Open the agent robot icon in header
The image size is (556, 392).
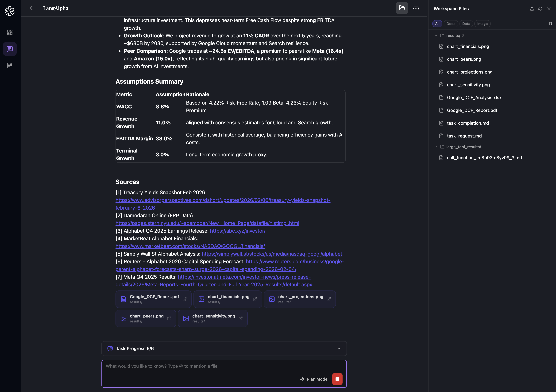point(416,8)
